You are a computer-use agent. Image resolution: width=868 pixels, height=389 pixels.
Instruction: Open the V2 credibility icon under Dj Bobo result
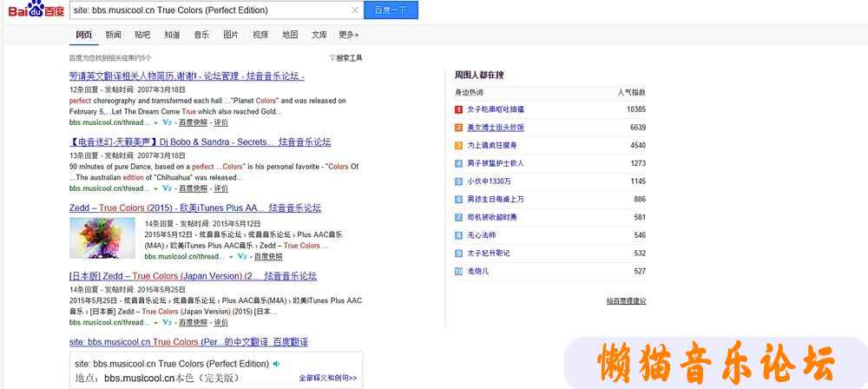[168, 188]
